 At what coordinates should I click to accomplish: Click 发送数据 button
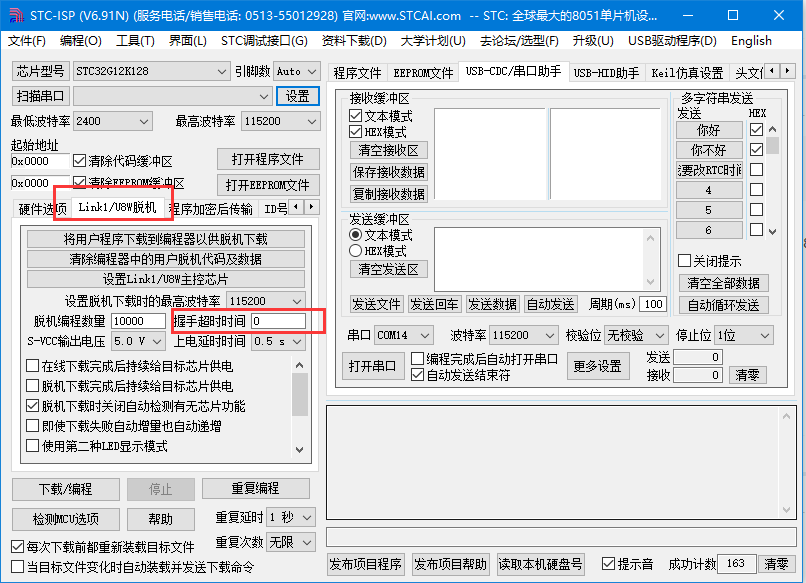tap(492, 304)
